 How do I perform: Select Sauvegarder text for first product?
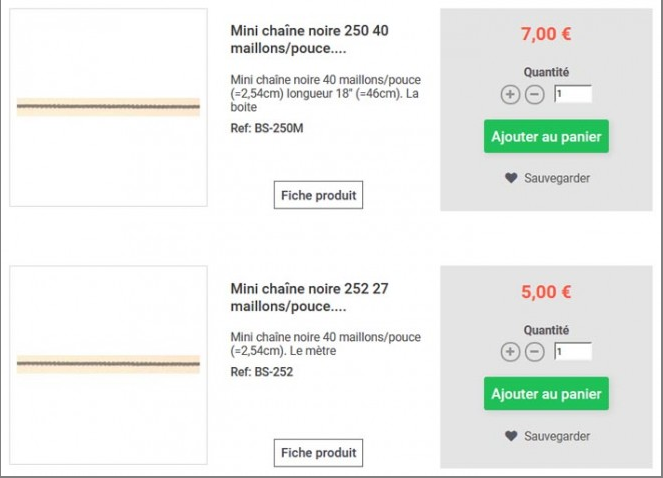557,178
